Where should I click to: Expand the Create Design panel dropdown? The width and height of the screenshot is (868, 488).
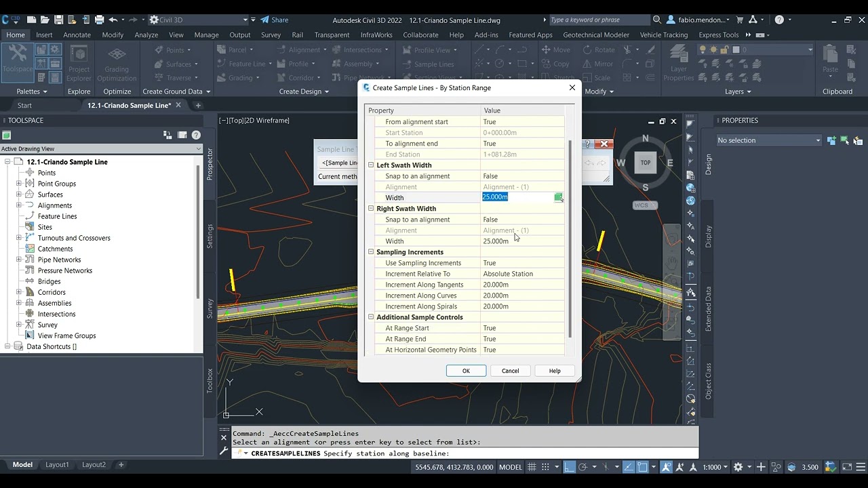pos(304,91)
